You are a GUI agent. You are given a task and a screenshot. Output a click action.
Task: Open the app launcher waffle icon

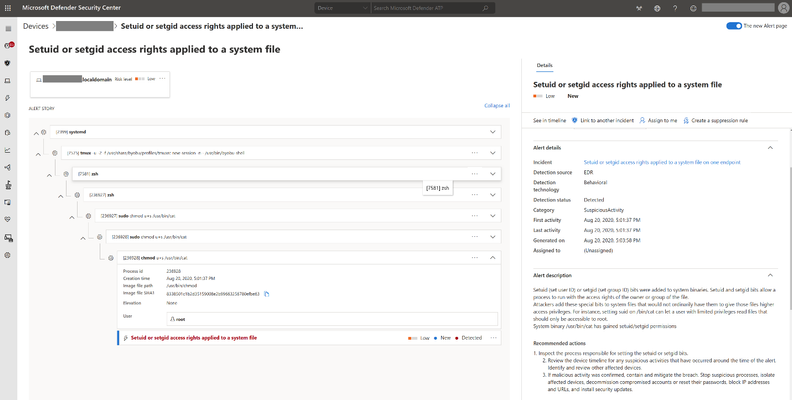coord(8,8)
